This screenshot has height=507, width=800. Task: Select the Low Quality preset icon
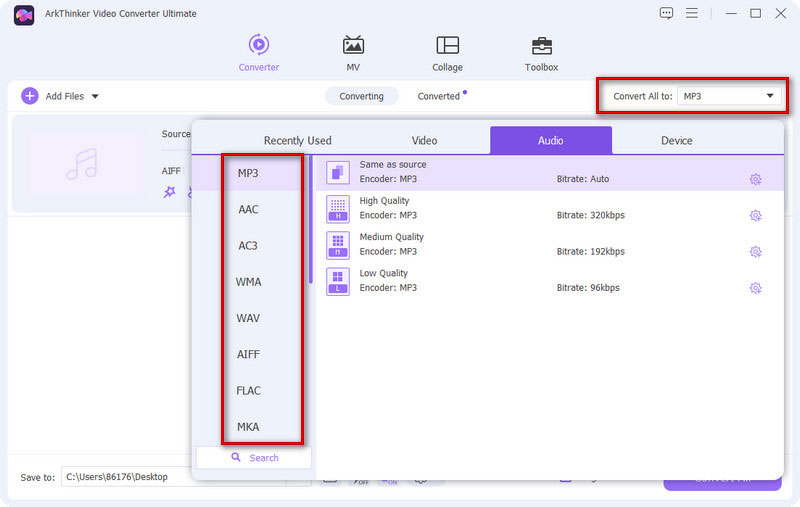[338, 281]
